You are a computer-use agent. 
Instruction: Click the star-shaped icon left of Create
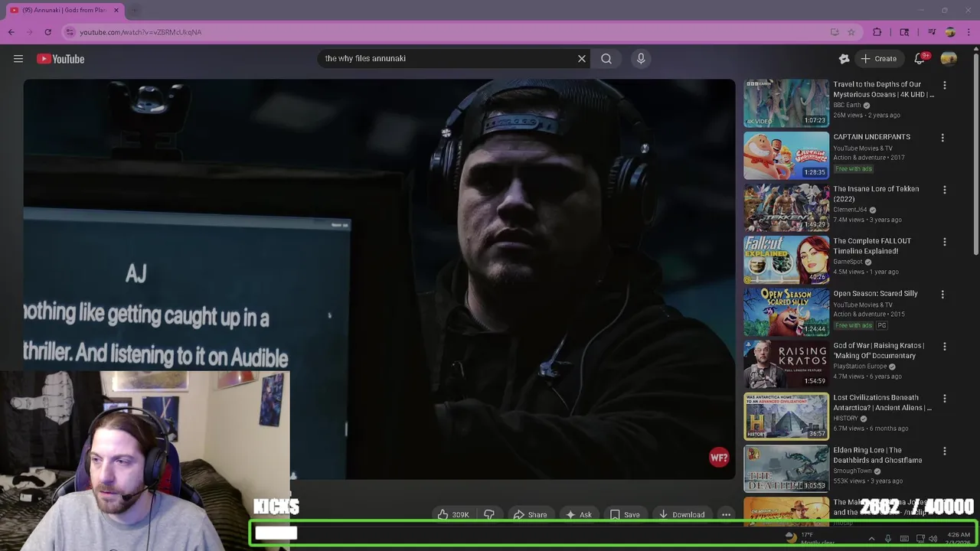(844, 58)
